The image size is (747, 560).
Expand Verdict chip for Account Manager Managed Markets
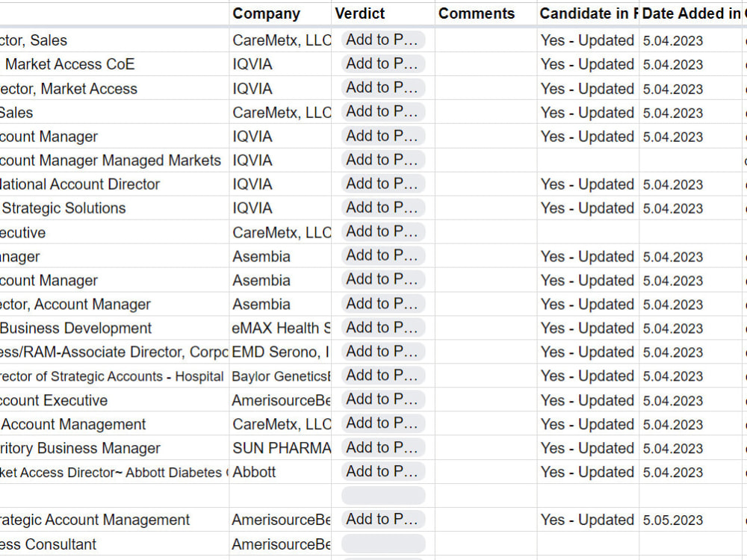pos(383,160)
